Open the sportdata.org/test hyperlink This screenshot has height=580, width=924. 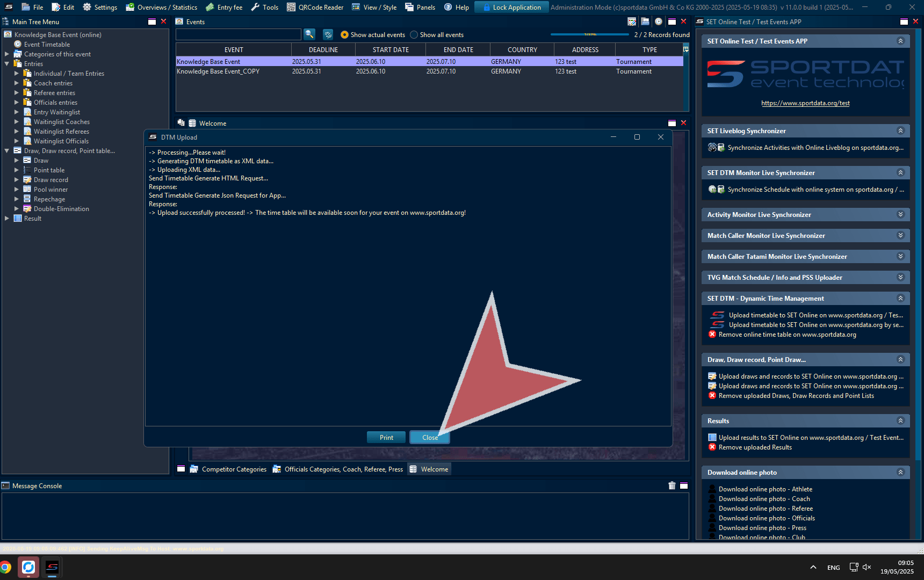coord(805,103)
